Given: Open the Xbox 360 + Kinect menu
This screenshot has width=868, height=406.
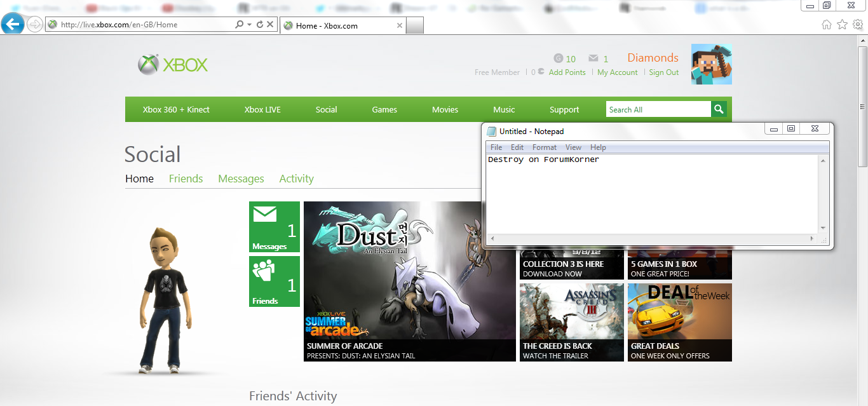Looking at the screenshot, I should tap(176, 109).
